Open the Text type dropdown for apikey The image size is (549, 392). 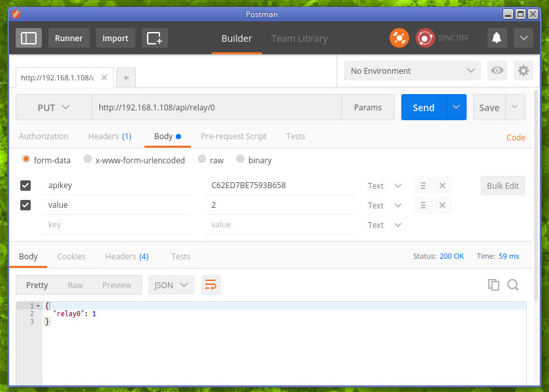pos(384,186)
